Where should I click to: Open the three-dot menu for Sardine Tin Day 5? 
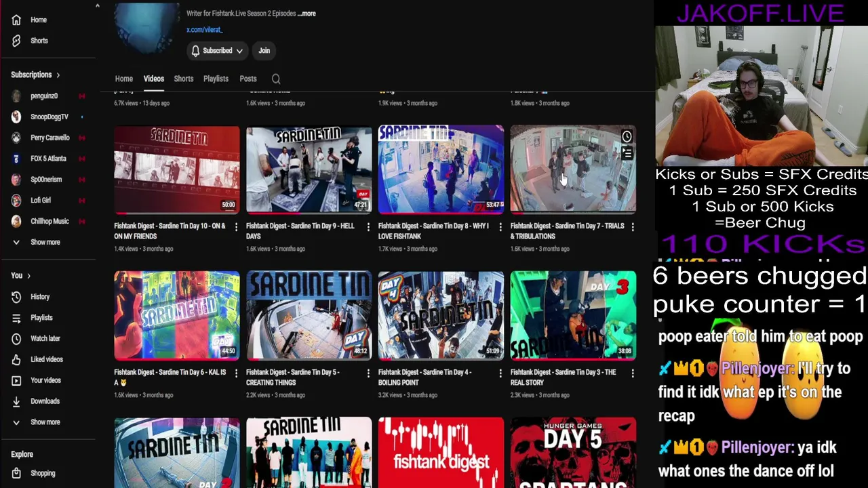[x=368, y=373]
